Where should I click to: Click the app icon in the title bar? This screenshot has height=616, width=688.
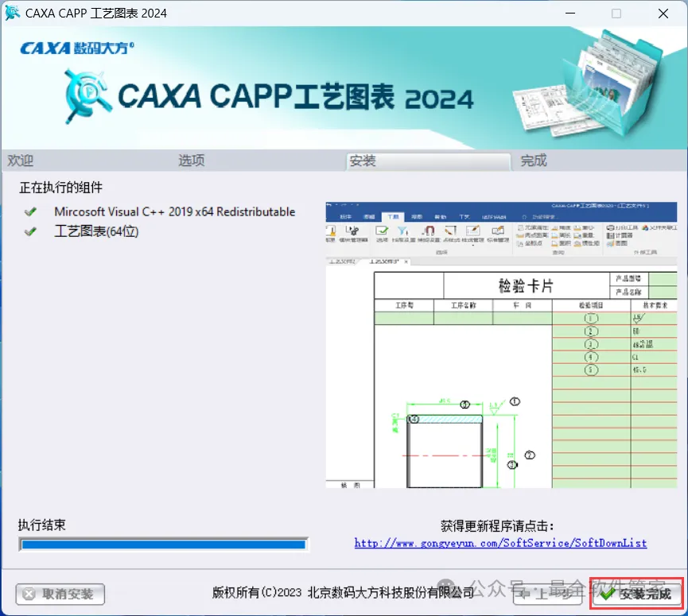12,13
